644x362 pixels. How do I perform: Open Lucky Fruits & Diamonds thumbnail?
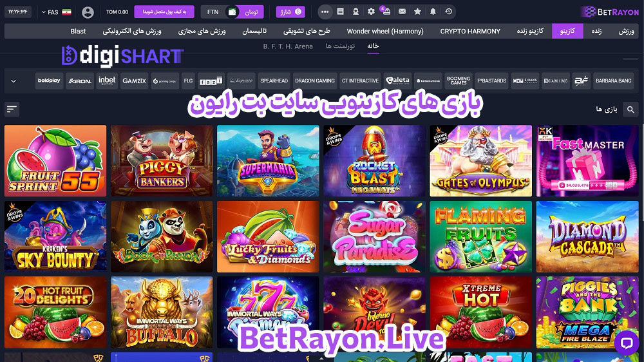pos(268,236)
